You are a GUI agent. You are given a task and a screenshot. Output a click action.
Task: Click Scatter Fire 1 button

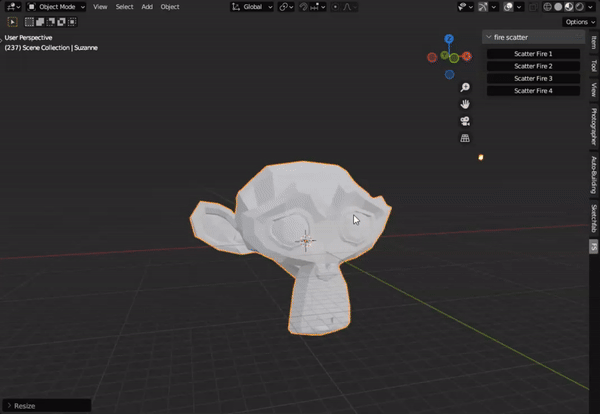[x=533, y=54]
